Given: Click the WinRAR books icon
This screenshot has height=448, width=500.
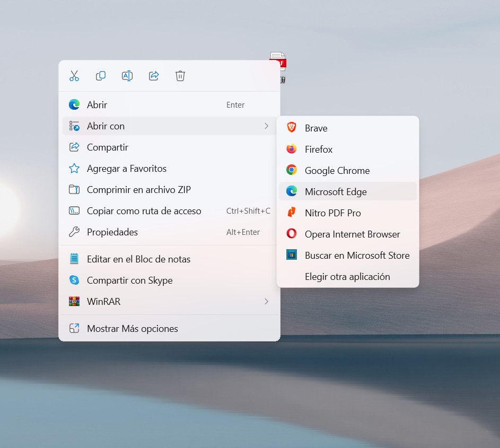Looking at the screenshot, I should tap(74, 301).
